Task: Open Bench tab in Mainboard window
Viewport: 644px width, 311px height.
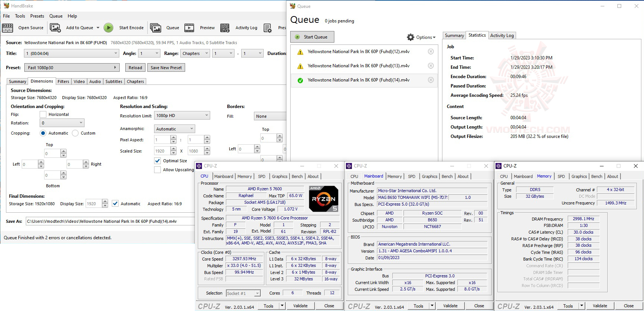Action: (x=447, y=176)
